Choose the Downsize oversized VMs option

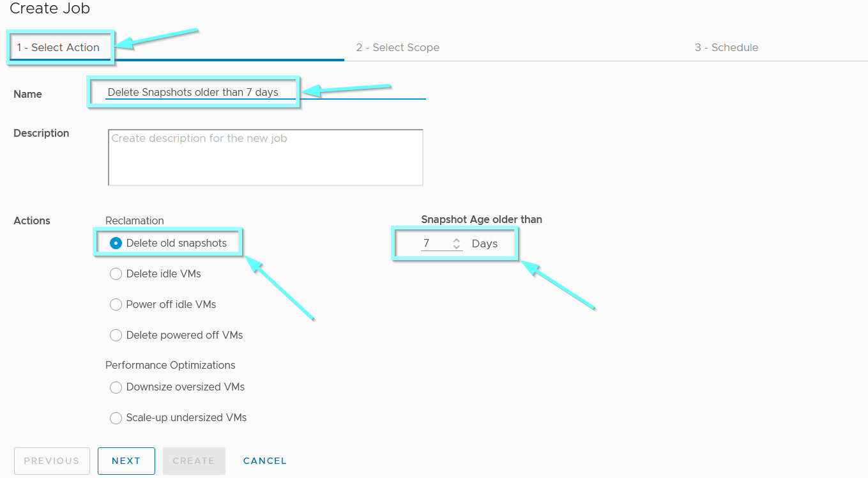click(x=116, y=387)
